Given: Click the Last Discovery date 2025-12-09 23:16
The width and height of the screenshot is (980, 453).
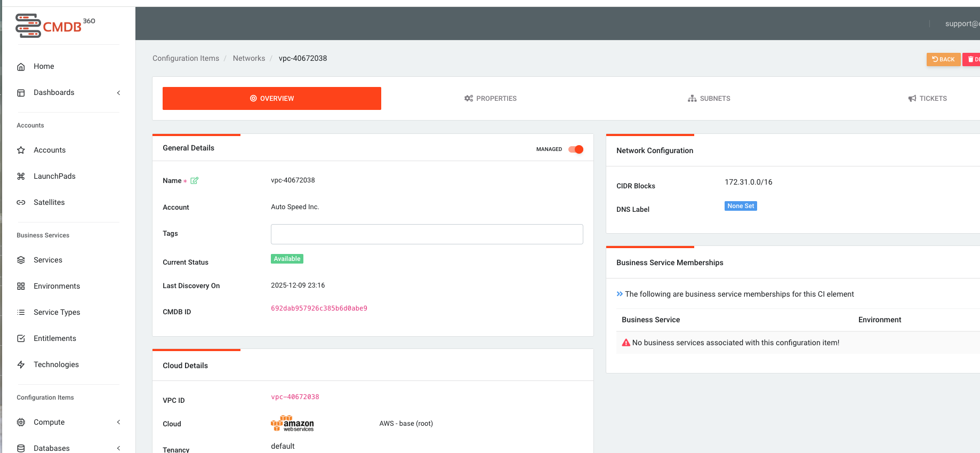Looking at the screenshot, I should (298, 285).
